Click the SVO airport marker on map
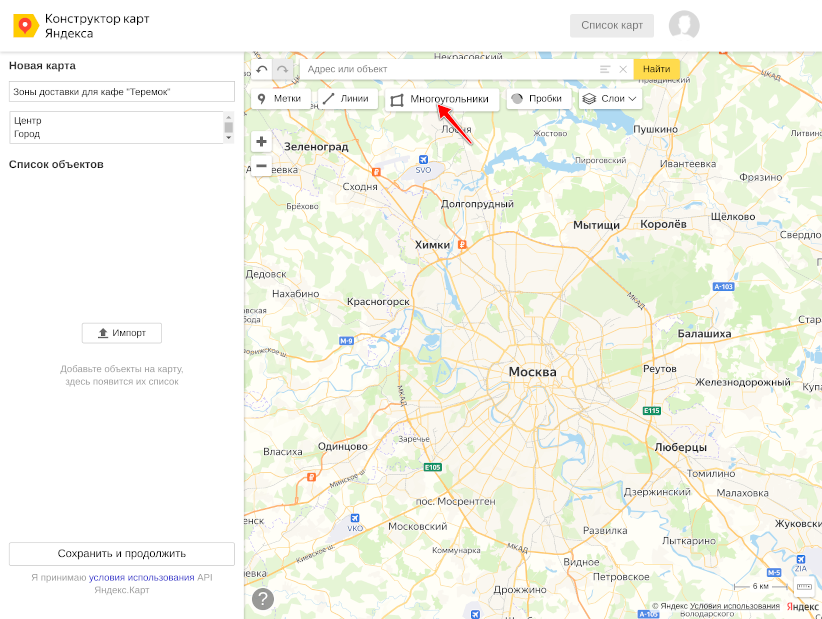822x619 pixels. pyautogui.click(x=424, y=159)
